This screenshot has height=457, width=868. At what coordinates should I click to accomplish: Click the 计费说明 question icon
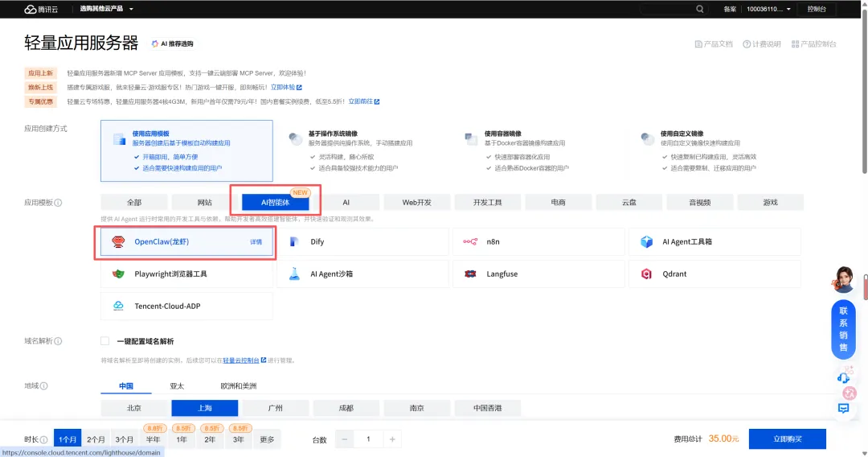(x=746, y=44)
